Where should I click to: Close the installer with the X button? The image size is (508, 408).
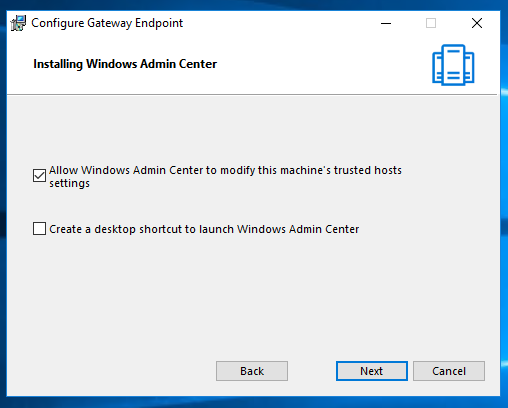pos(477,23)
